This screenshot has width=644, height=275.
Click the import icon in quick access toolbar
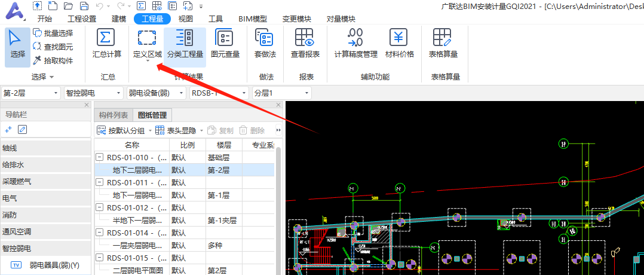click(x=38, y=6)
